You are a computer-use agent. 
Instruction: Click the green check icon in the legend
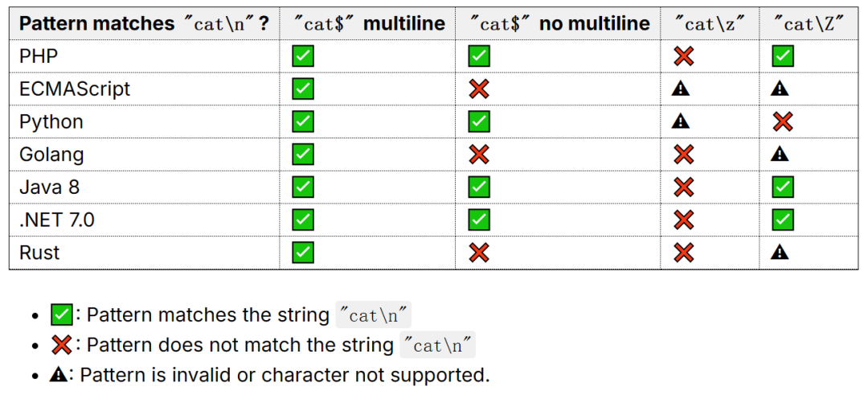[61, 315]
